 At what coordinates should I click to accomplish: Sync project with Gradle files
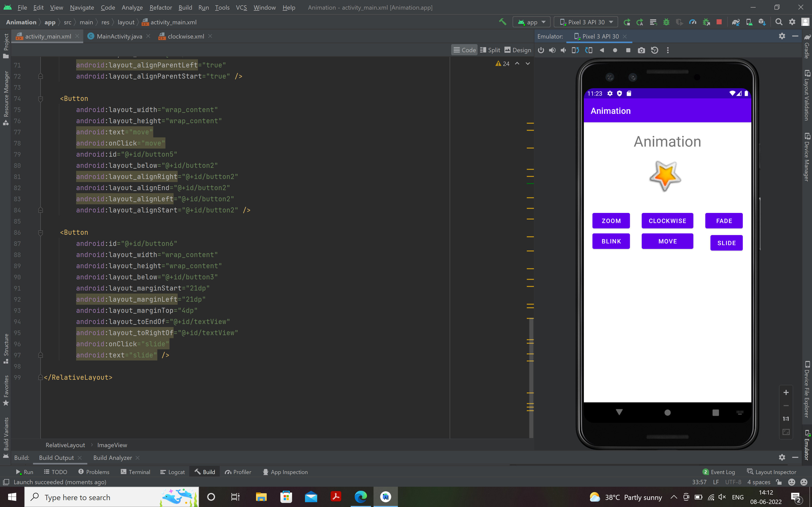[736, 22]
